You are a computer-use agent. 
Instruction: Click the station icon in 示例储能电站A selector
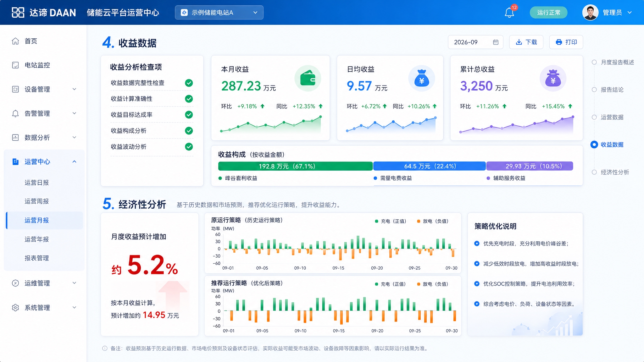coord(184,13)
